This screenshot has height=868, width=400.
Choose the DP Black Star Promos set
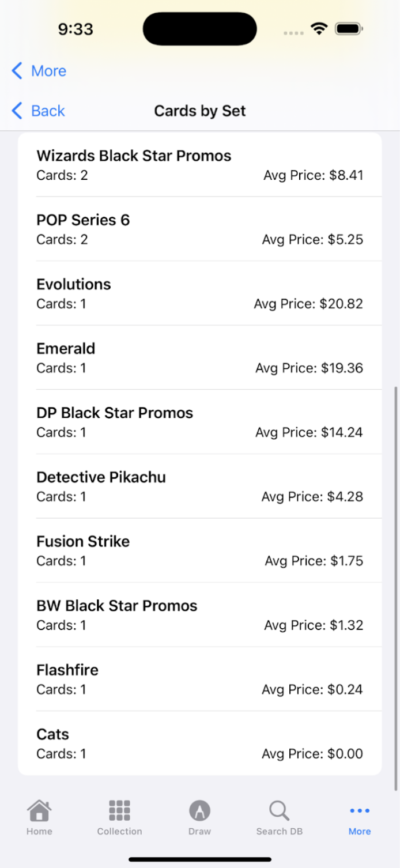(x=199, y=422)
